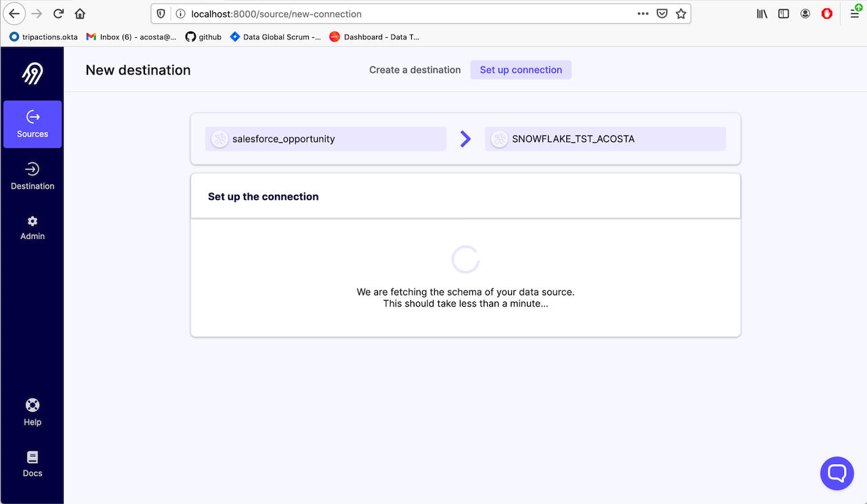This screenshot has width=867, height=504.
Task: Toggle the Firefox sidebar panel
Action: pyautogui.click(x=783, y=13)
